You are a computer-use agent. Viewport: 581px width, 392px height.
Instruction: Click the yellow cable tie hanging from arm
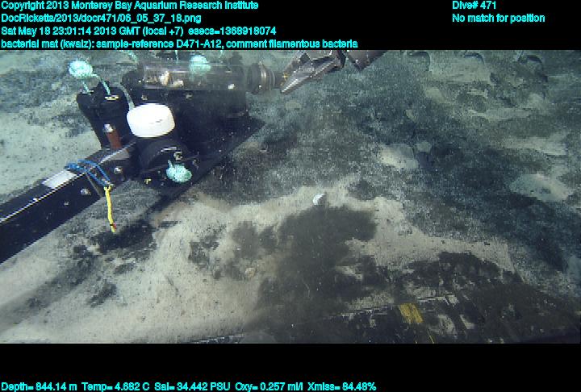(x=109, y=207)
